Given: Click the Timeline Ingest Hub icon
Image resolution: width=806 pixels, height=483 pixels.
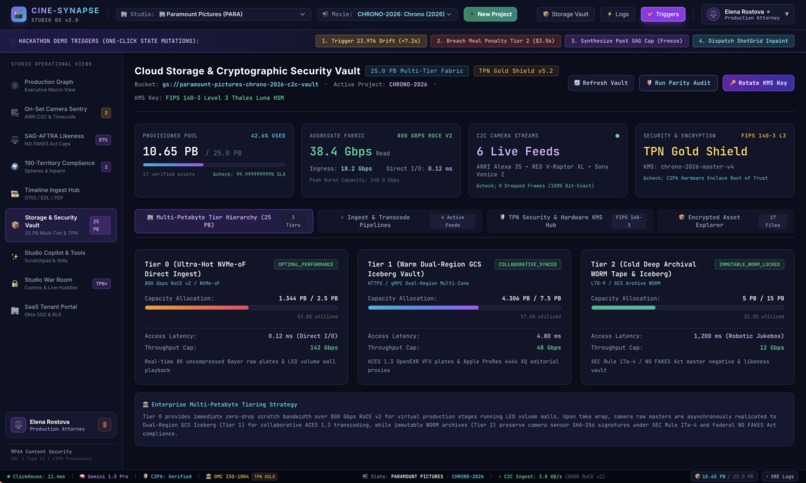Looking at the screenshot, I should tap(15, 194).
